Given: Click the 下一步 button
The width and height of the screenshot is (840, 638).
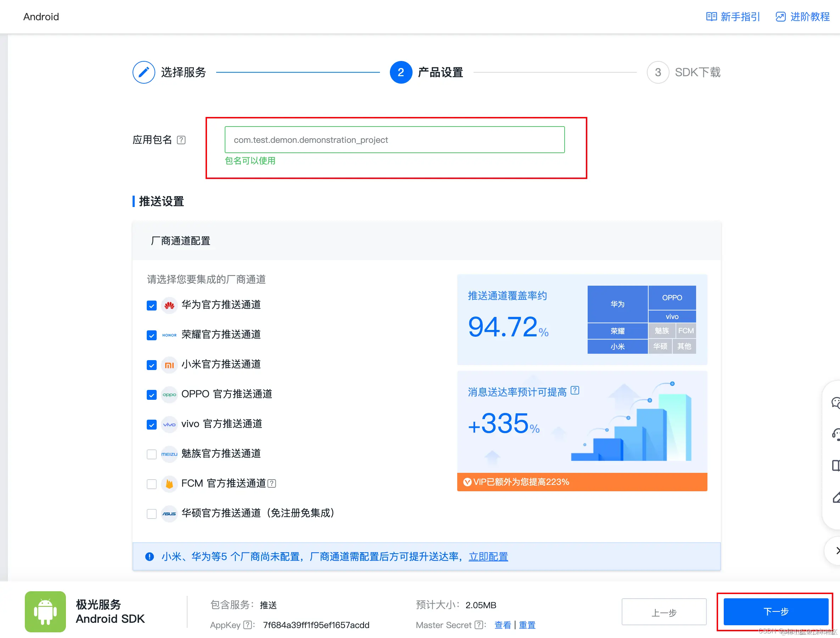Looking at the screenshot, I should coord(775,612).
